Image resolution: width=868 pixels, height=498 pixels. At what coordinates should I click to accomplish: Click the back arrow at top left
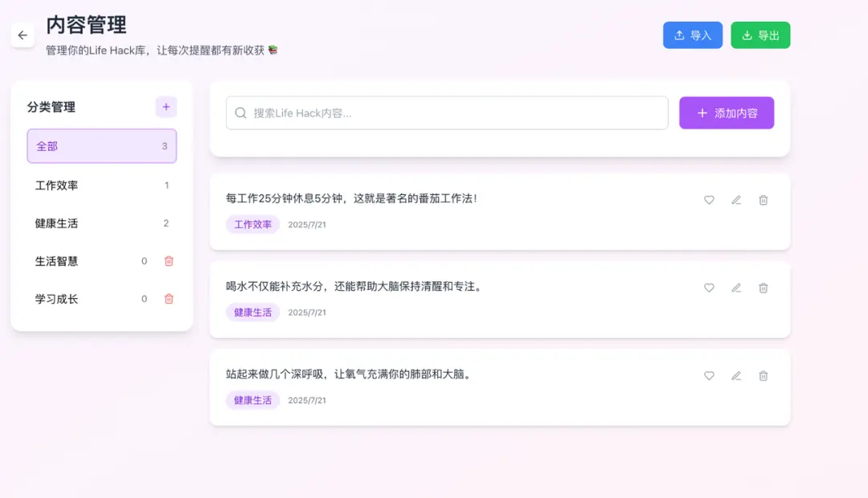tap(23, 35)
